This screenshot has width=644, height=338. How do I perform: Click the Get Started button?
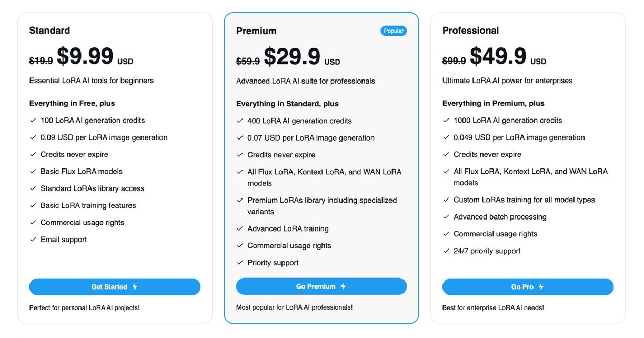click(x=115, y=287)
